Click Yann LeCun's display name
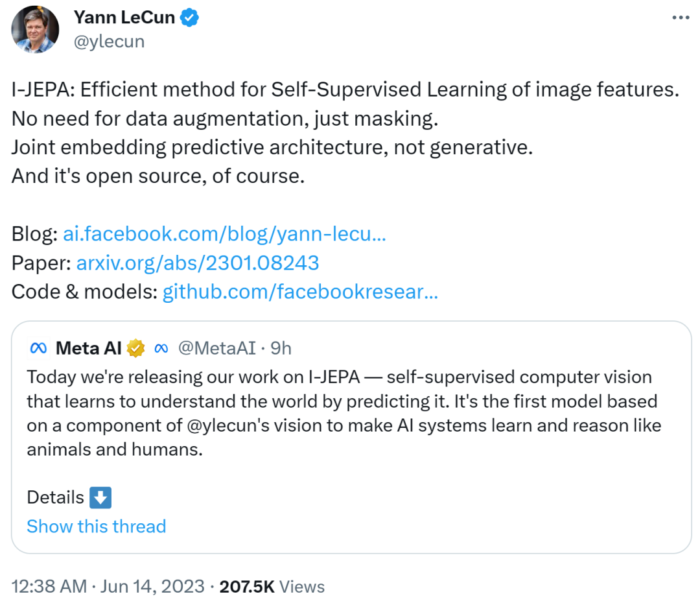 (124, 18)
